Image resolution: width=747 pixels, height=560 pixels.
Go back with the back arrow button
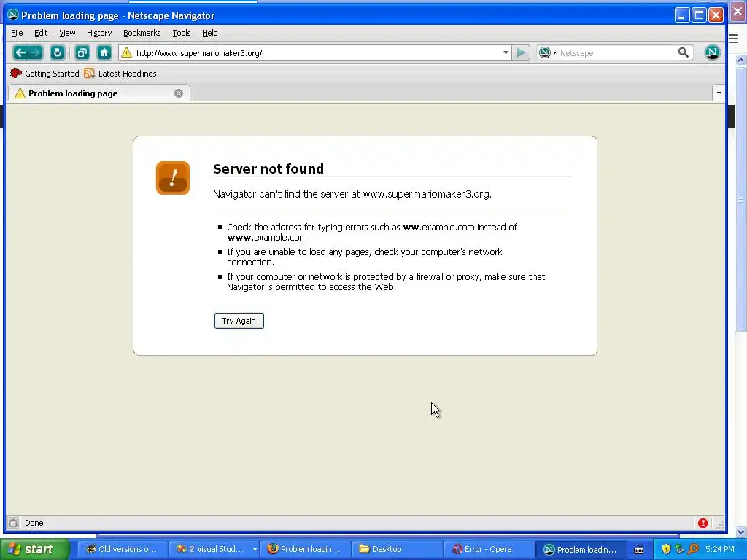(20, 52)
